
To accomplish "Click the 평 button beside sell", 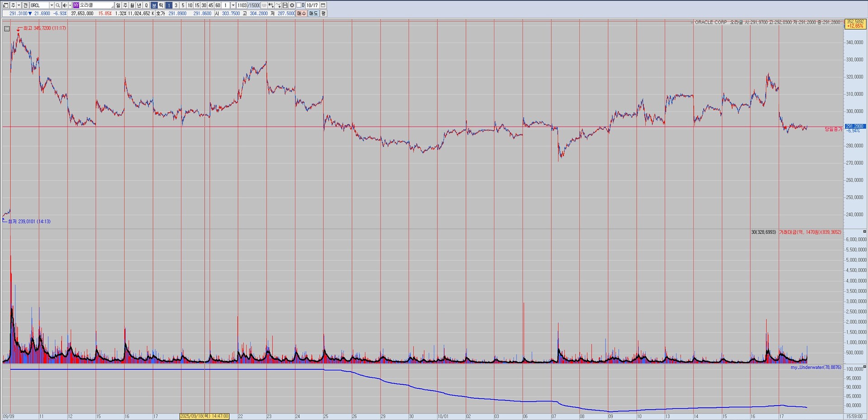I will pyautogui.click(x=323, y=14).
